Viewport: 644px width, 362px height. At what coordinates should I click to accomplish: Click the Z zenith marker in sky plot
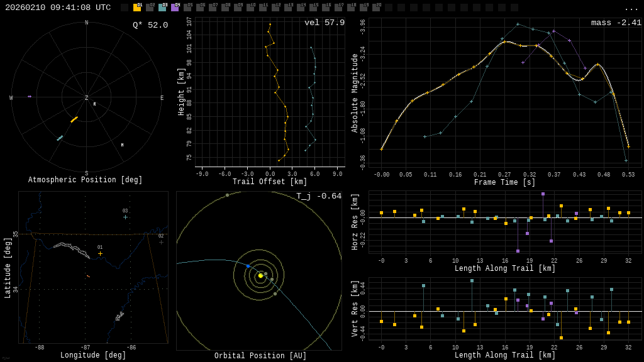[87, 98]
